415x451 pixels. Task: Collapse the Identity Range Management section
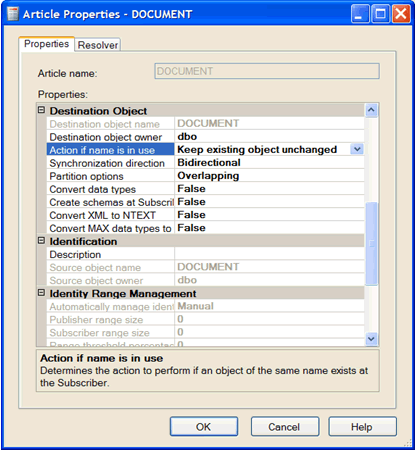coord(41,293)
